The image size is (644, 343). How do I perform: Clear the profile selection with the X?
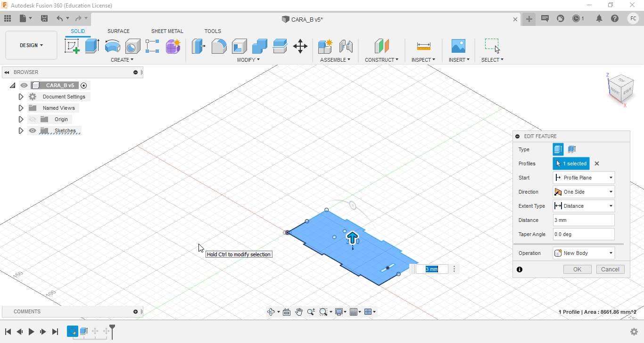point(597,163)
